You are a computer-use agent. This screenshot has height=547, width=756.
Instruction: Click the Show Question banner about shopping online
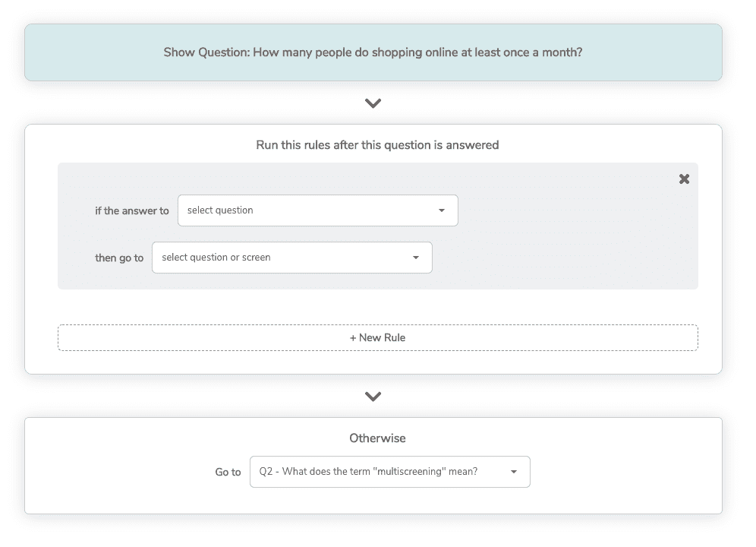pos(373,52)
